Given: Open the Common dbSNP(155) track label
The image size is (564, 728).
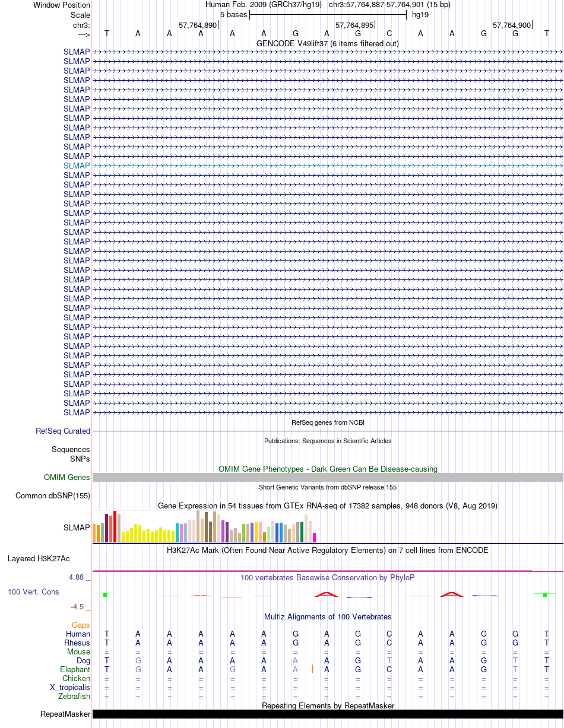Looking at the screenshot, I should pyautogui.click(x=53, y=496).
